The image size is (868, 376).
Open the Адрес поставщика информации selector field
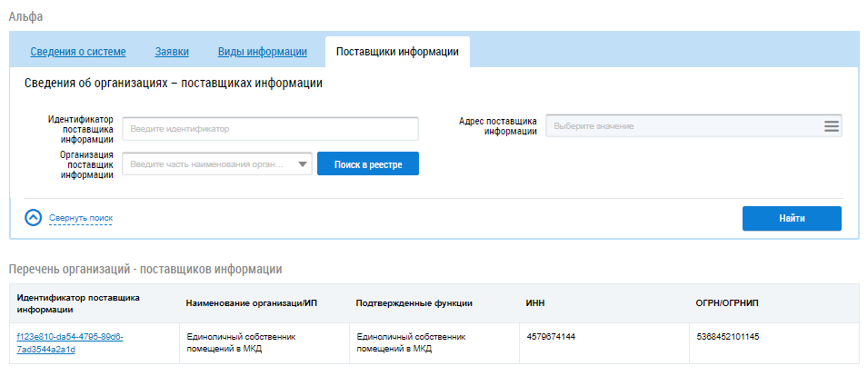[x=682, y=126]
